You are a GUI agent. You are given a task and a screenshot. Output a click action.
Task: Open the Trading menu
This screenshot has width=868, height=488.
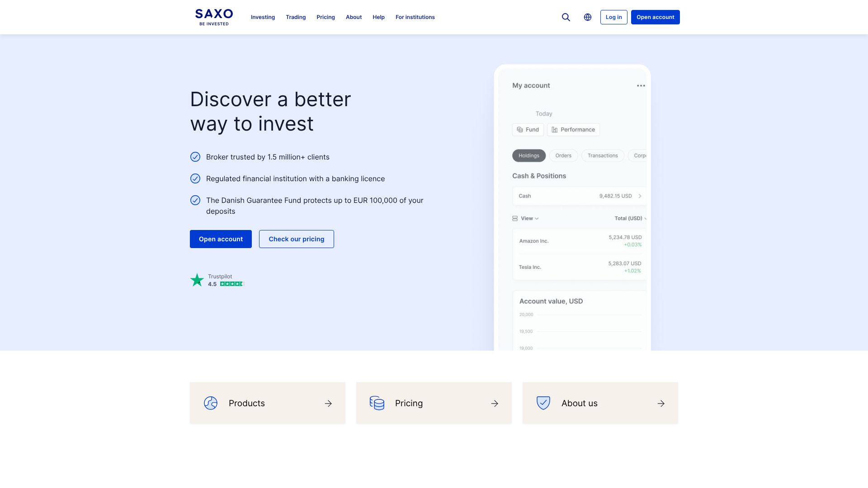(296, 17)
